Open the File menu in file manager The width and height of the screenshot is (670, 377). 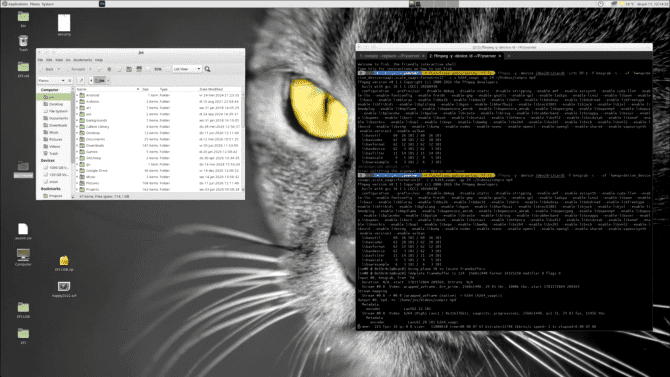[40, 60]
